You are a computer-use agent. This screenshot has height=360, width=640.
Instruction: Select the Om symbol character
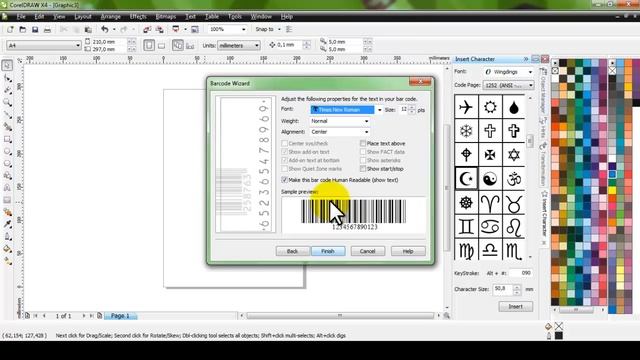click(514, 178)
